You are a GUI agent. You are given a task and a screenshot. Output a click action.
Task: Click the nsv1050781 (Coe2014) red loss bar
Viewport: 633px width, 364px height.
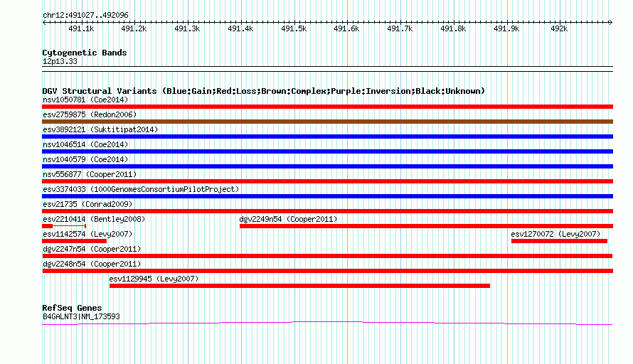pos(327,107)
